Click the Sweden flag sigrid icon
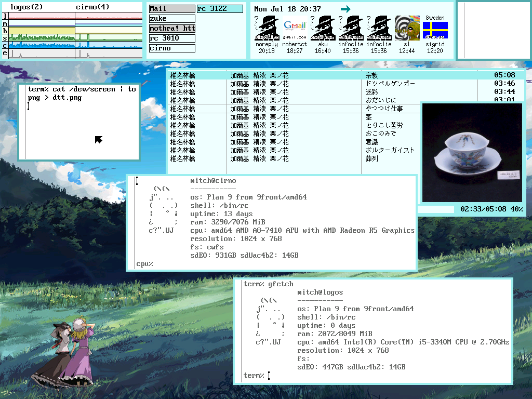Screen dimensions: 532x399 pyautogui.click(x=435, y=29)
